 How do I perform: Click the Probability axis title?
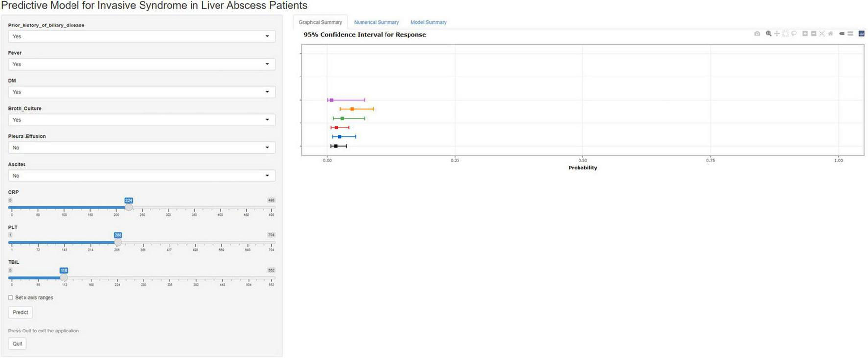[x=582, y=168]
